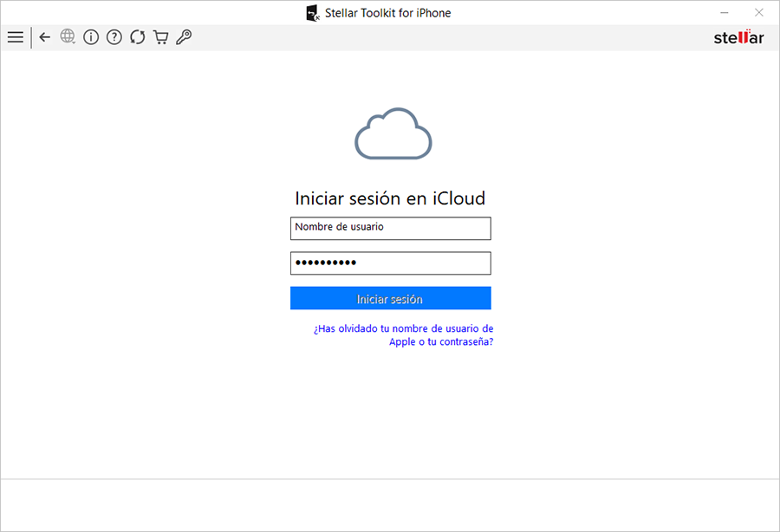Close the Stellar Toolkit window
780x532 pixels.
click(758, 12)
